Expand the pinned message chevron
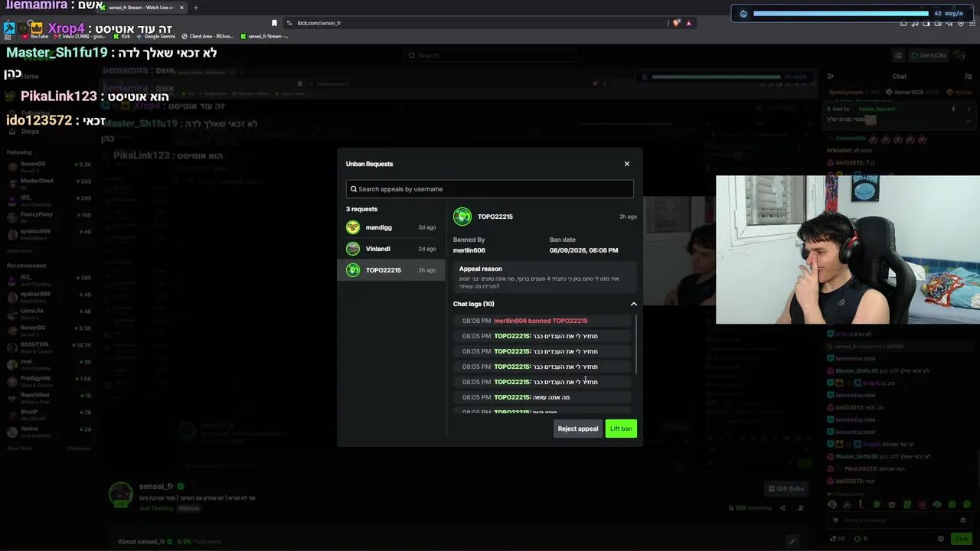Screen dimensions: 980x551 coord(969,121)
